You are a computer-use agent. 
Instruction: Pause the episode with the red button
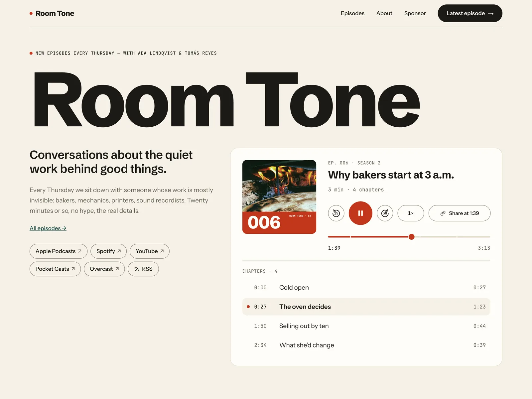(x=360, y=213)
